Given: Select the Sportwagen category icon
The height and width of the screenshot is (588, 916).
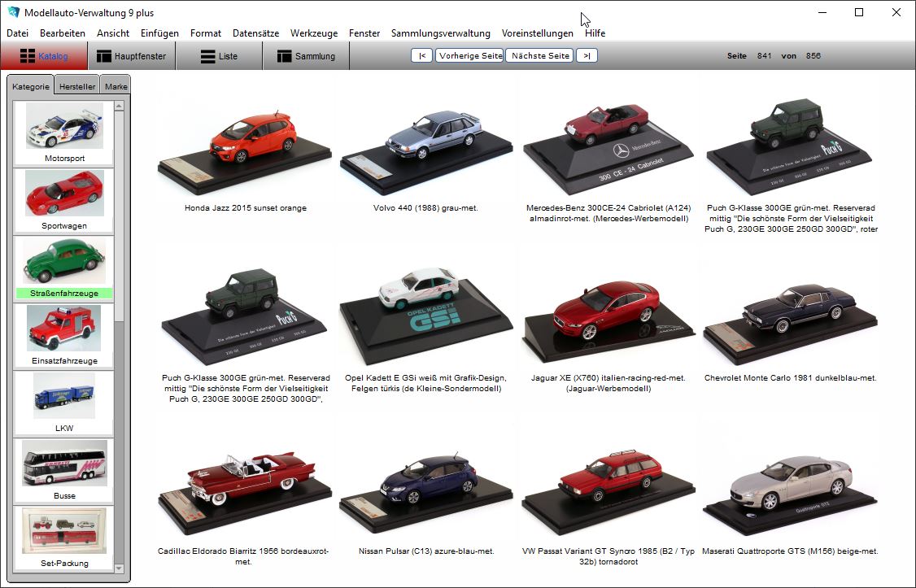Looking at the screenshot, I should [x=64, y=194].
